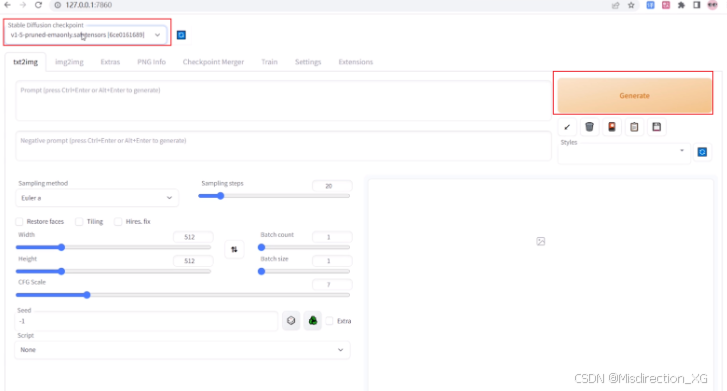Open Stable Diffusion checkpoint dropdown

(x=86, y=35)
